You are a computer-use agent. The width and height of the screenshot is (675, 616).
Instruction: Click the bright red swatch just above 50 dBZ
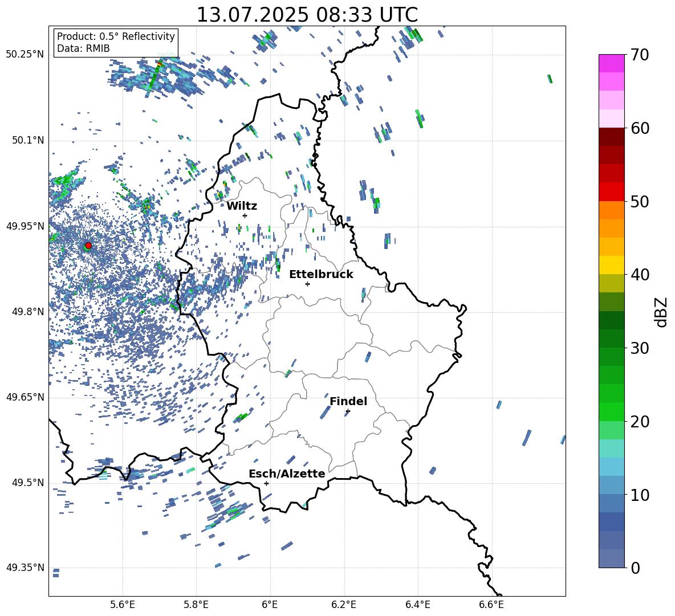tap(611, 192)
